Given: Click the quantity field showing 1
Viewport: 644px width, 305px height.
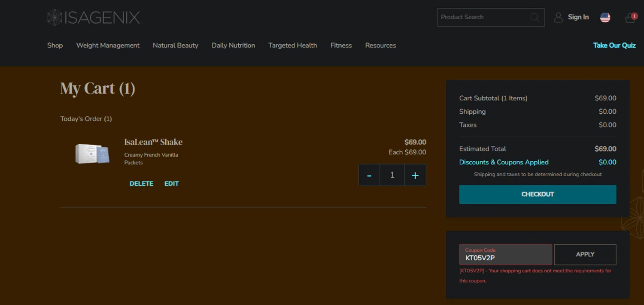Looking at the screenshot, I should tap(392, 175).
